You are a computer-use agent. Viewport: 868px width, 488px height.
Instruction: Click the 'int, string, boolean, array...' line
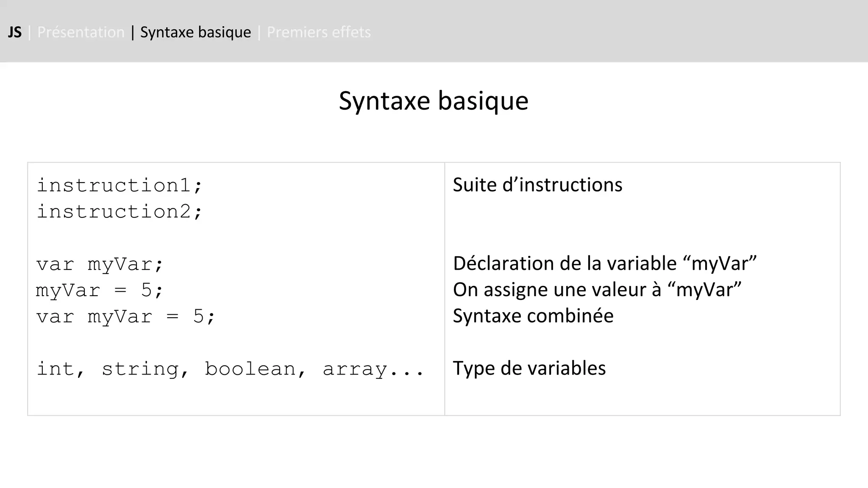pyautogui.click(x=230, y=369)
